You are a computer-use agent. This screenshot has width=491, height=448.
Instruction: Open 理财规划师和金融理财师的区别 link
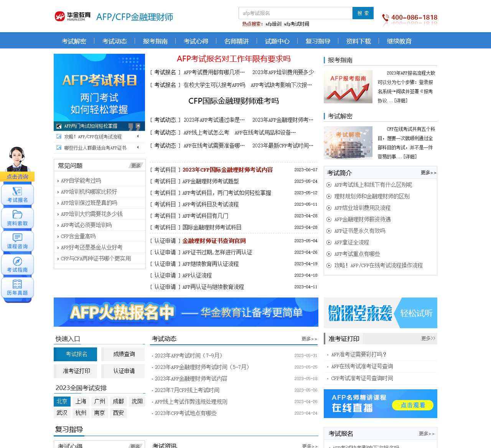click(x=372, y=196)
